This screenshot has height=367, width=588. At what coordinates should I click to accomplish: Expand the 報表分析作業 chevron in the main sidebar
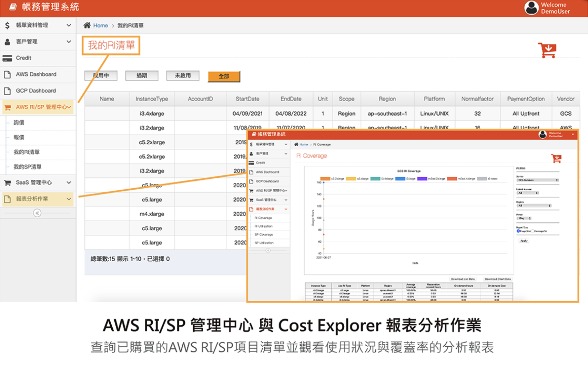(x=69, y=199)
